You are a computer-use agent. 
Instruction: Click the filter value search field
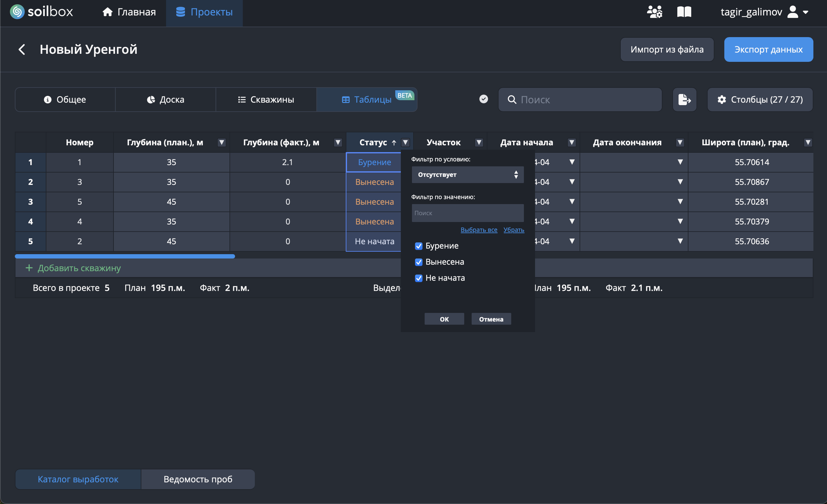[x=467, y=213]
